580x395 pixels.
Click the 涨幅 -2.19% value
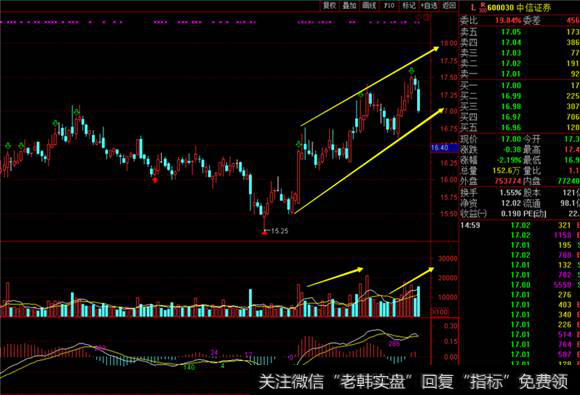point(509,160)
